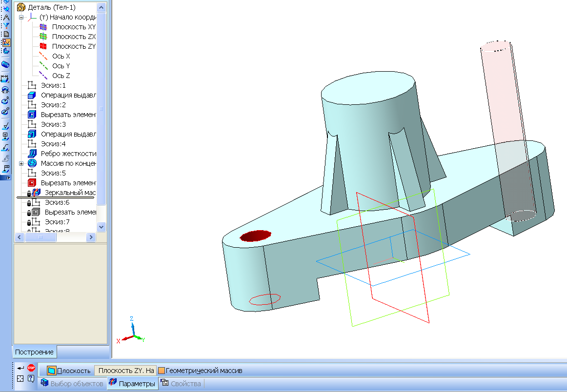Click the surface roughness icon in the left toolbar
This screenshot has height=392, width=567.
pos(5,126)
